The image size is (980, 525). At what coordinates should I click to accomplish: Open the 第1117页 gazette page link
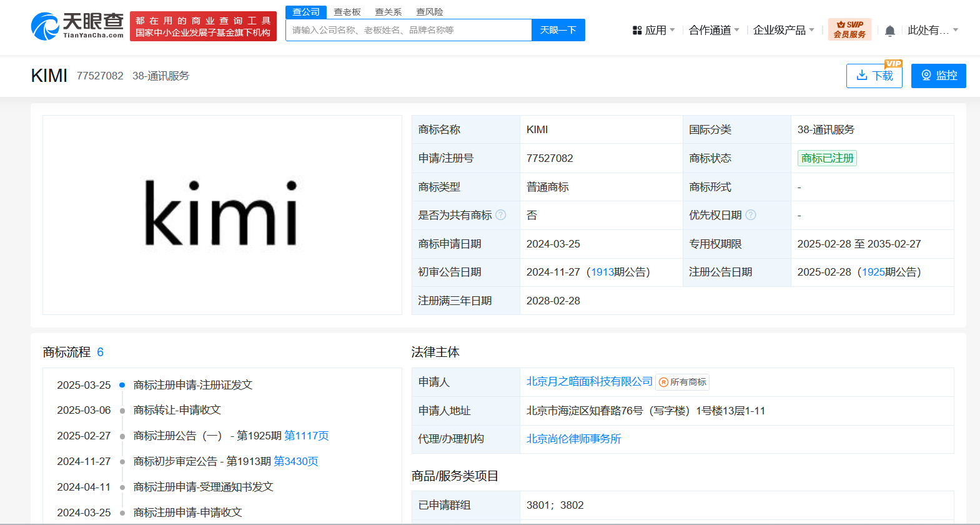coord(307,436)
